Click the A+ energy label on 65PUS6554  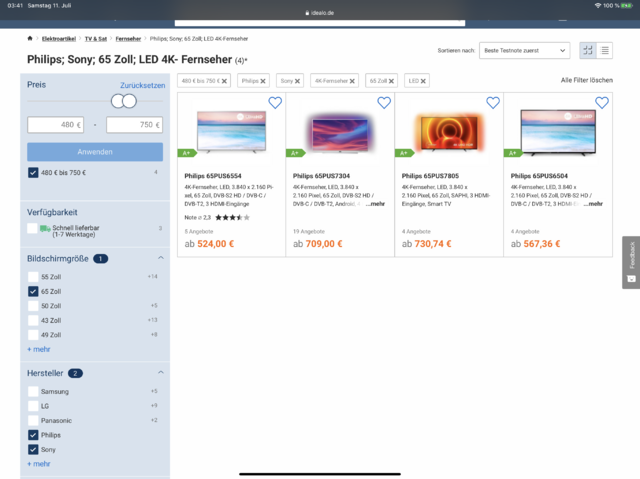coord(187,153)
